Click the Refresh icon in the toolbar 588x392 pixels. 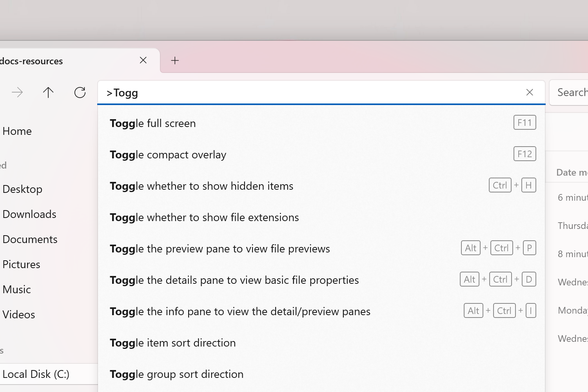coord(80,93)
